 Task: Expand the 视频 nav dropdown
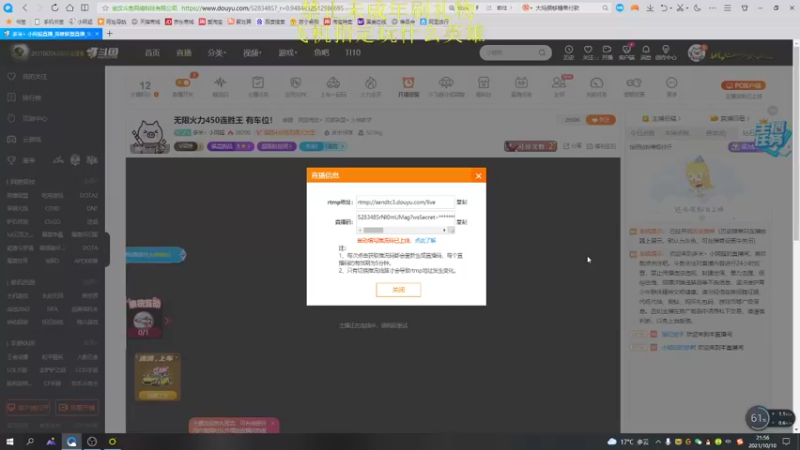252,53
